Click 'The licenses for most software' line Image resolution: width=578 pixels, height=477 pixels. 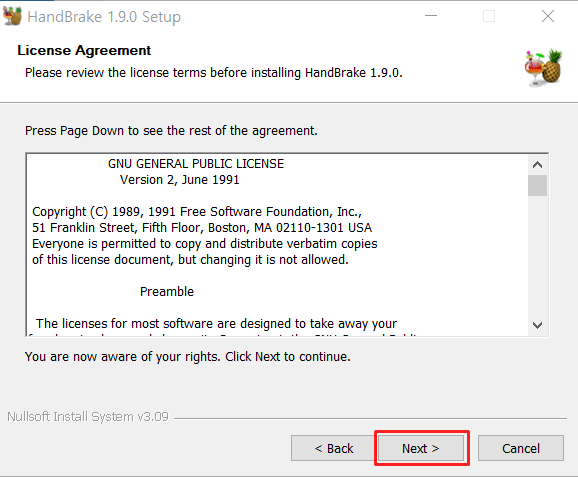pyautogui.click(x=216, y=324)
